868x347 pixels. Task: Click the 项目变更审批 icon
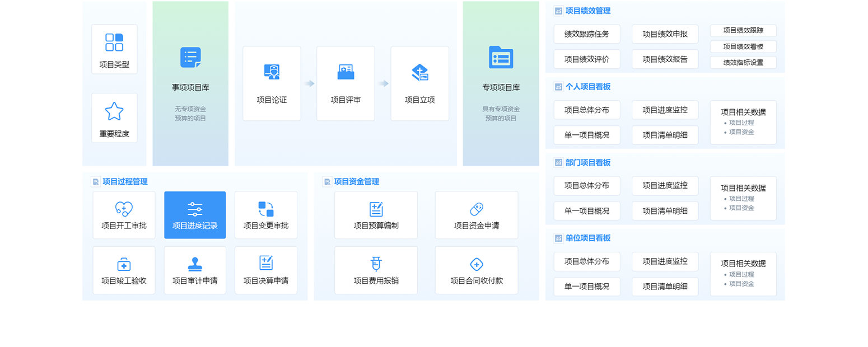point(266,209)
